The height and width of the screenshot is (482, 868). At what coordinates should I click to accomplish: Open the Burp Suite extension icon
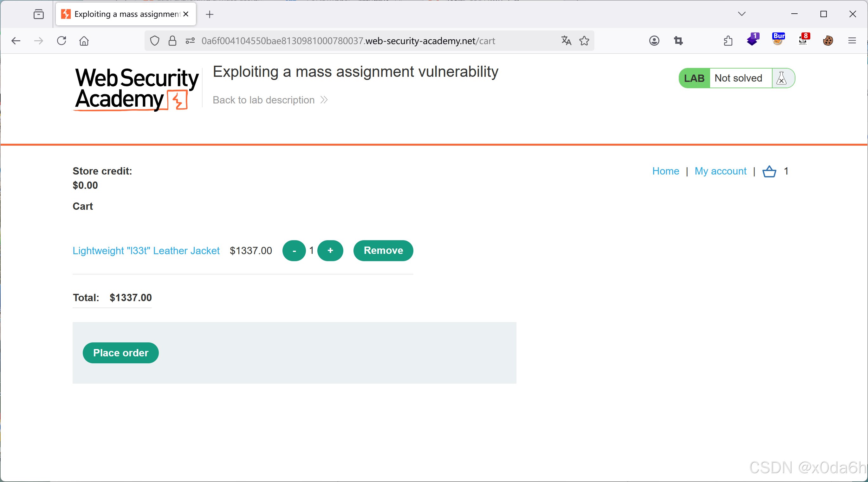click(x=778, y=41)
